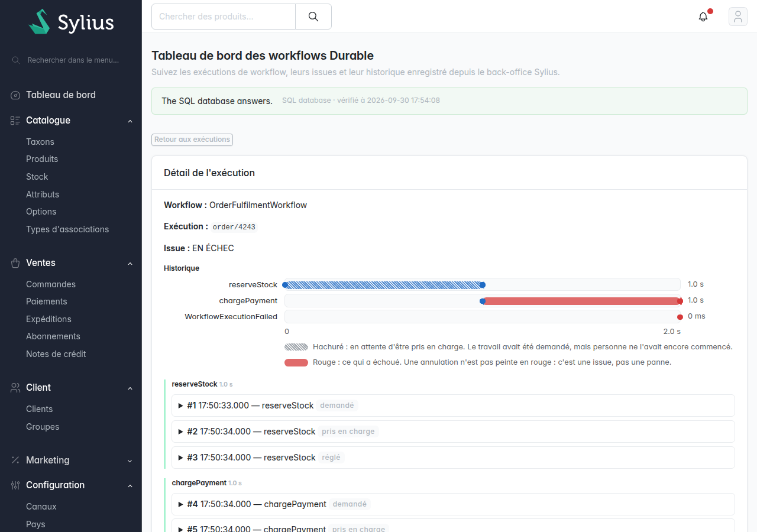
Task: Expand event #2 reserveStock pris en charge
Action: coord(453,432)
